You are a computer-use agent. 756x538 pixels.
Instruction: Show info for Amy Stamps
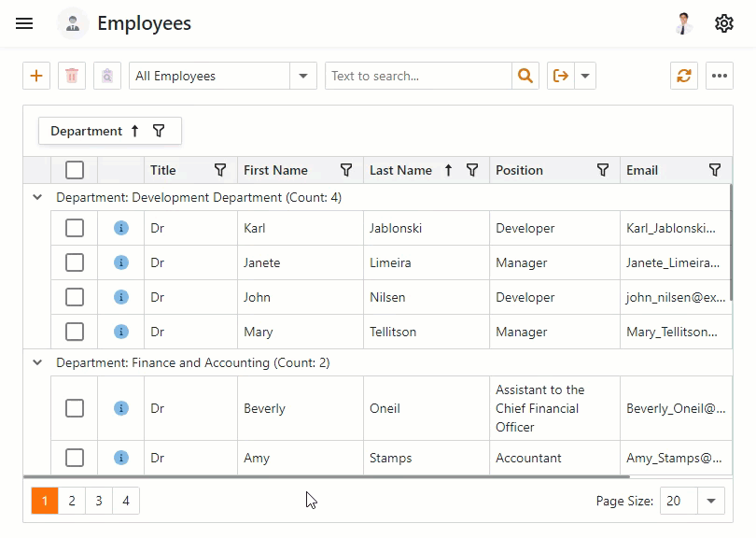[121, 458]
